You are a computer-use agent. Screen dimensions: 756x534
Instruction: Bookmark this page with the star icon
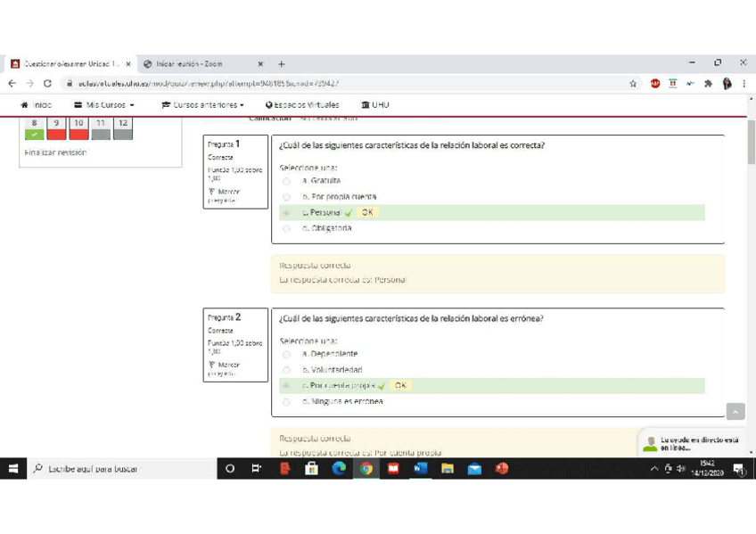tap(633, 84)
